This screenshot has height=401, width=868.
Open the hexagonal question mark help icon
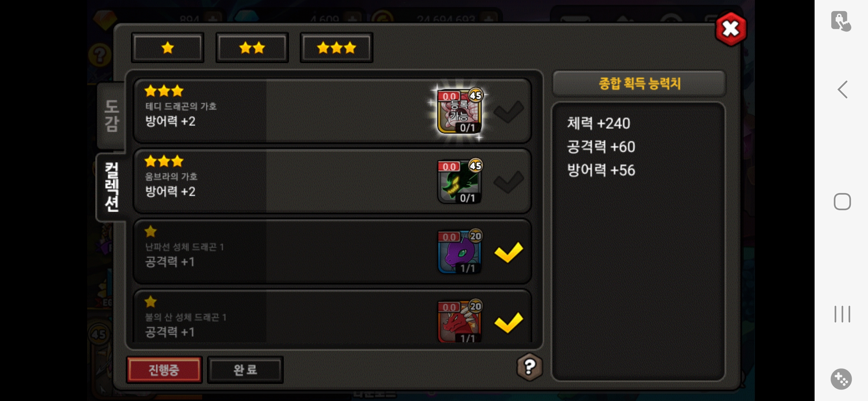pyautogui.click(x=529, y=367)
